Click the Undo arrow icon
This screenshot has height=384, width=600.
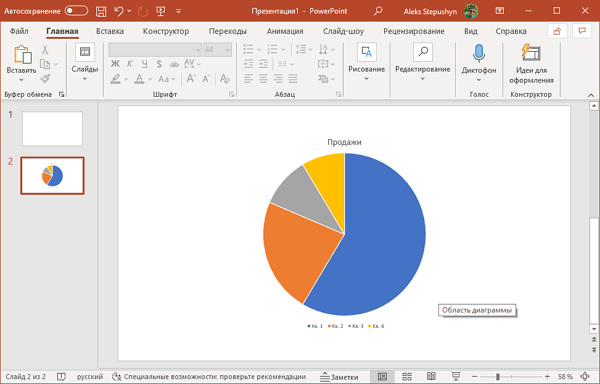[119, 11]
